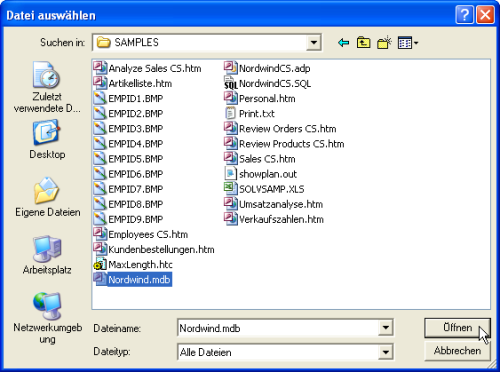
Task: Click the Dateityp 'Alle Dateien' field
Action: [x=278, y=352]
